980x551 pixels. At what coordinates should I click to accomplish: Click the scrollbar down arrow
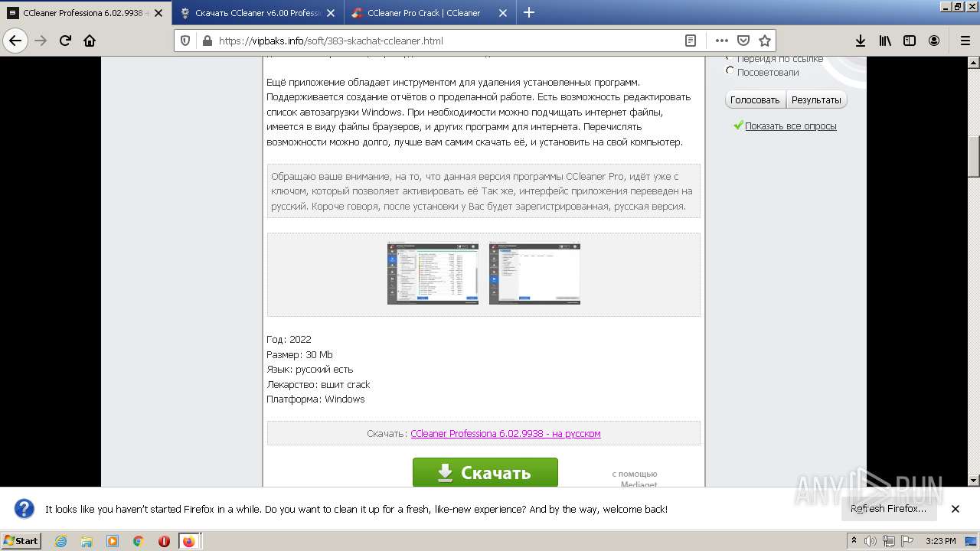[974, 481]
